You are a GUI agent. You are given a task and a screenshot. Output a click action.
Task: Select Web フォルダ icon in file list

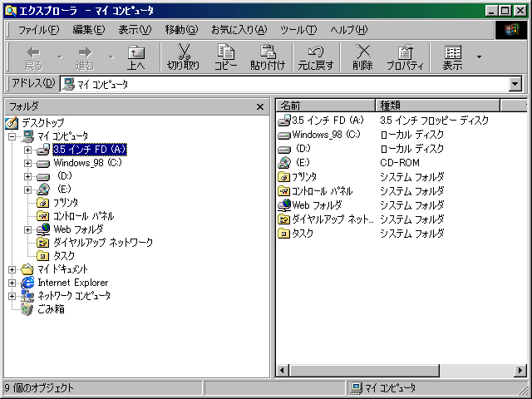(284, 205)
